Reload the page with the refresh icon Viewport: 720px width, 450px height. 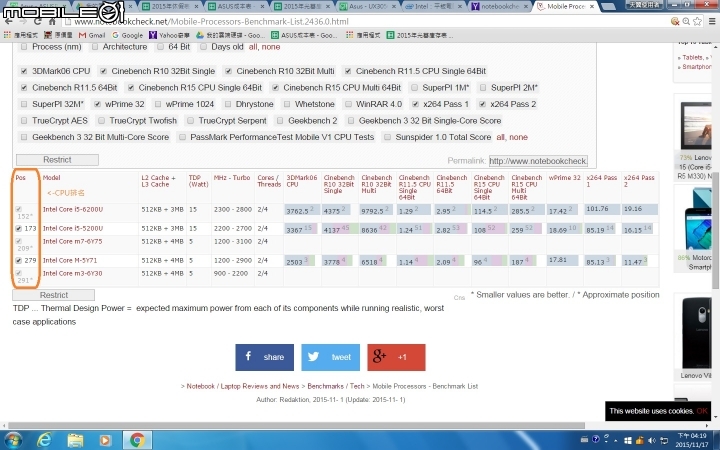click(x=38, y=22)
